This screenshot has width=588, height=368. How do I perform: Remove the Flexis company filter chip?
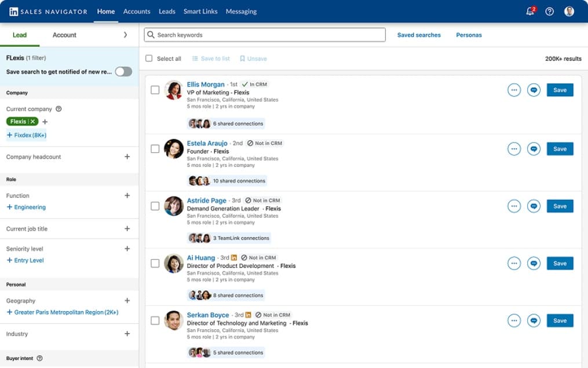32,121
